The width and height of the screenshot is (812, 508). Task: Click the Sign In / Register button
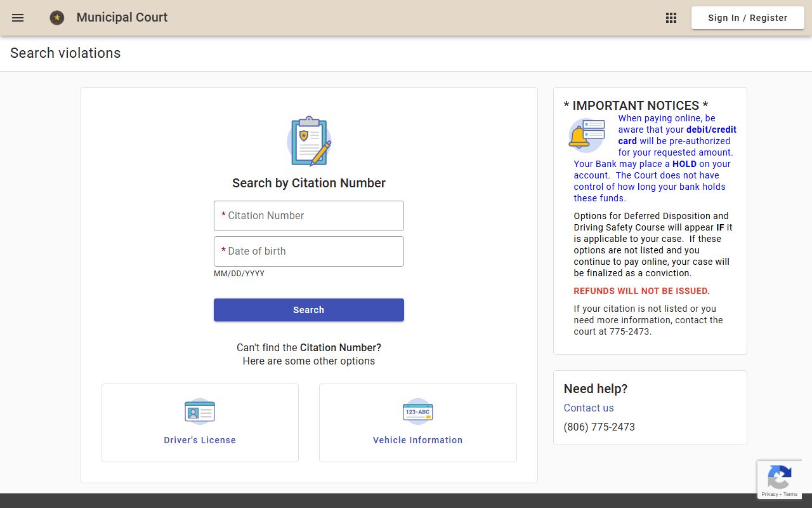(x=748, y=18)
